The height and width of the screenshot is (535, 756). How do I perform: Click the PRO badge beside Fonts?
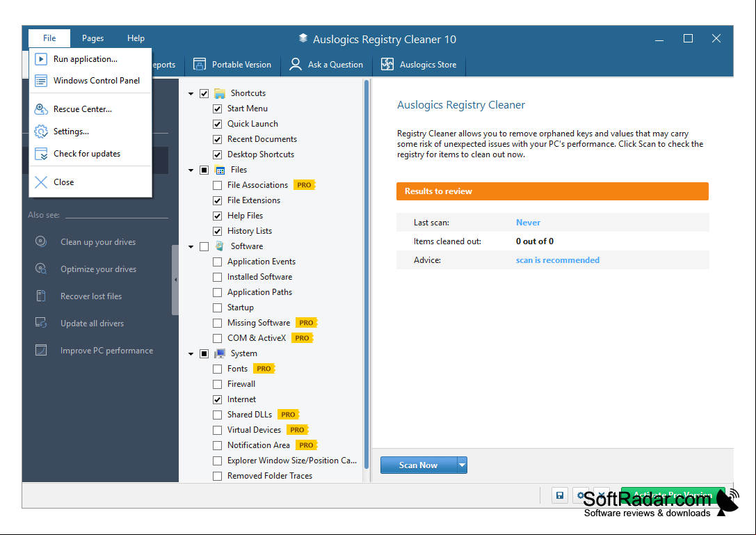pos(264,369)
